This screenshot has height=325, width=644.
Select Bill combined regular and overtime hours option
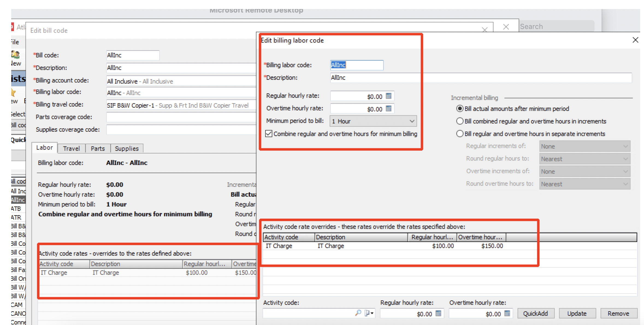pos(460,121)
